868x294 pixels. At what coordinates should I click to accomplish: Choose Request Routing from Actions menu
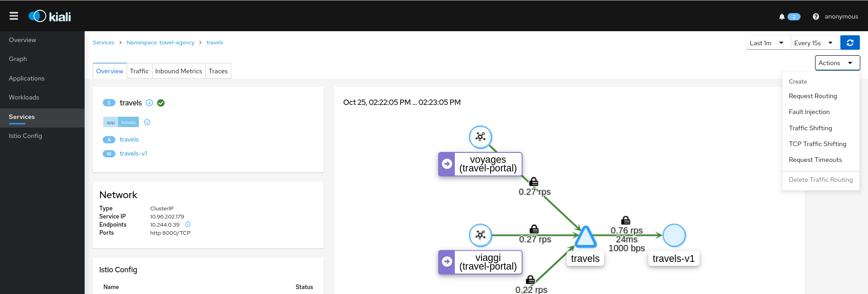[x=813, y=96]
